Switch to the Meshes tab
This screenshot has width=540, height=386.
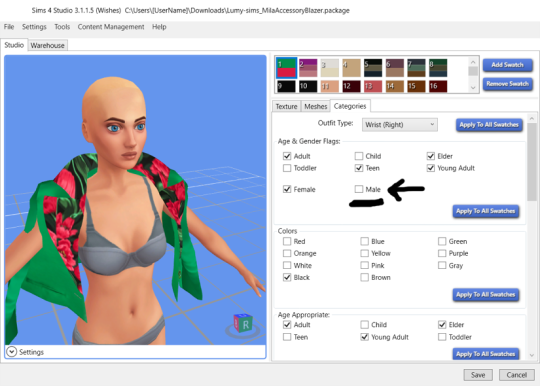click(x=315, y=106)
